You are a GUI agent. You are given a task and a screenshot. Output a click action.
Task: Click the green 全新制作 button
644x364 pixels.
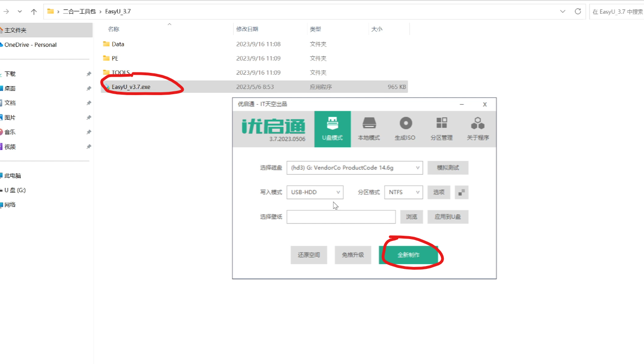(408, 255)
